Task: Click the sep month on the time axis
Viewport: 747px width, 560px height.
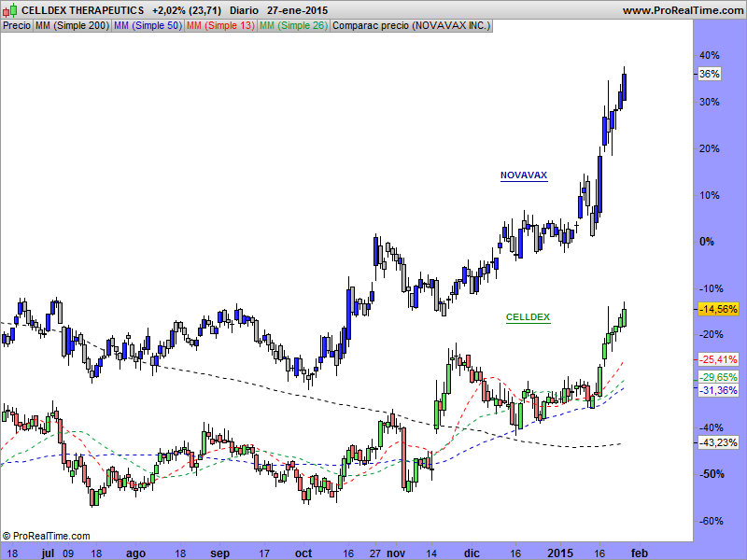Action: 219,553
